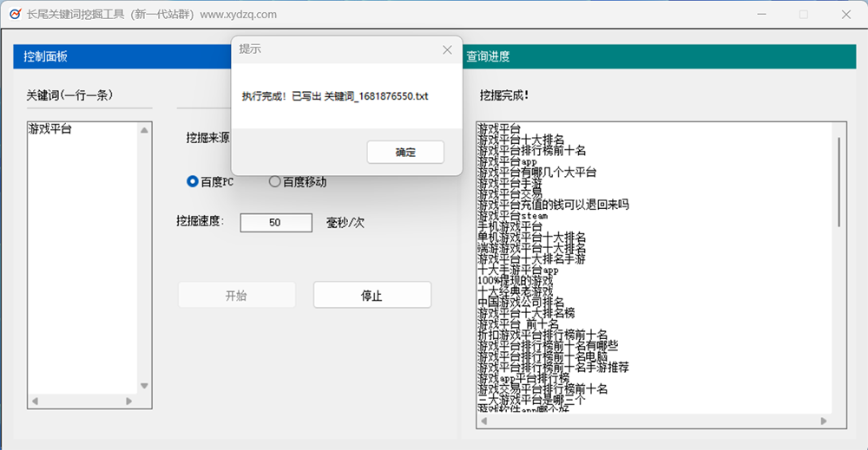868x450 pixels.
Task: Click the 挖掘完成! status text
Action: coord(504,95)
